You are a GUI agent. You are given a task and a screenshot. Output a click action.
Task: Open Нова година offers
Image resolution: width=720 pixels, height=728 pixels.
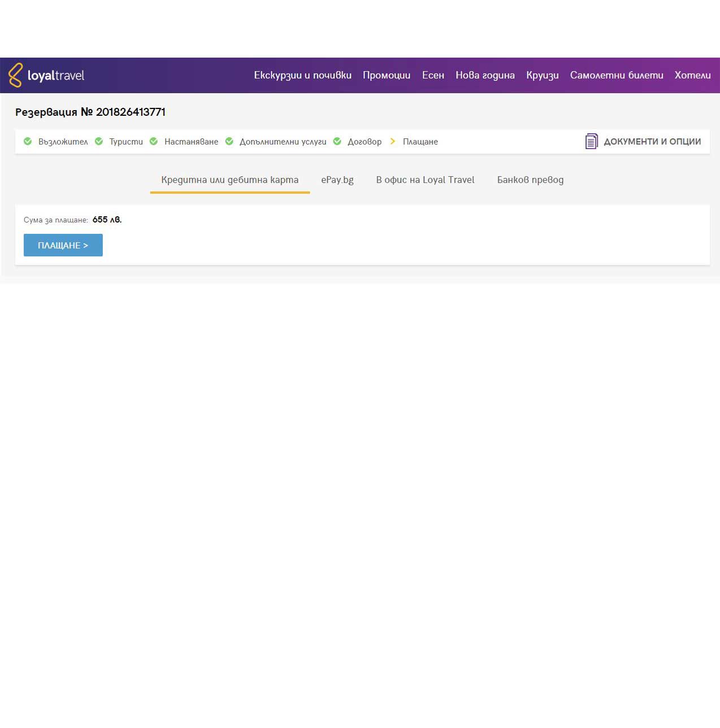pyautogui.click(x=485, y=75)
